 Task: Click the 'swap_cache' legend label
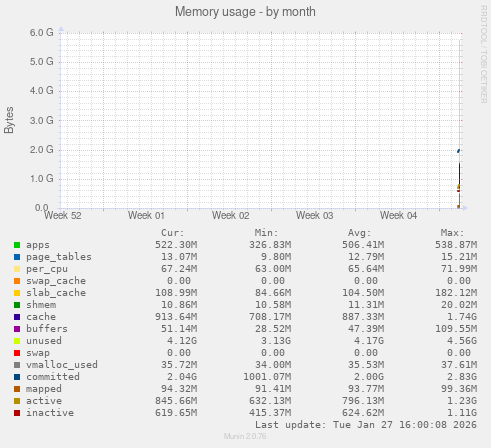pyautogui.click(x=56, y=281)
